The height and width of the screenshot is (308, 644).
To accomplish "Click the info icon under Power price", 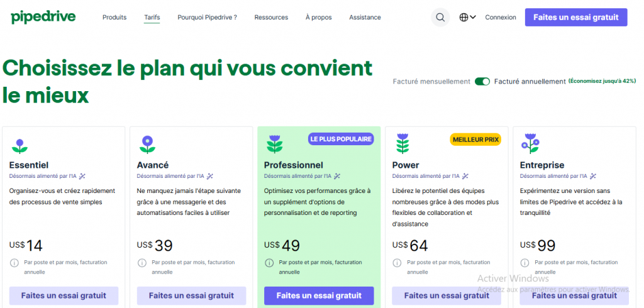I will [397, 262].
